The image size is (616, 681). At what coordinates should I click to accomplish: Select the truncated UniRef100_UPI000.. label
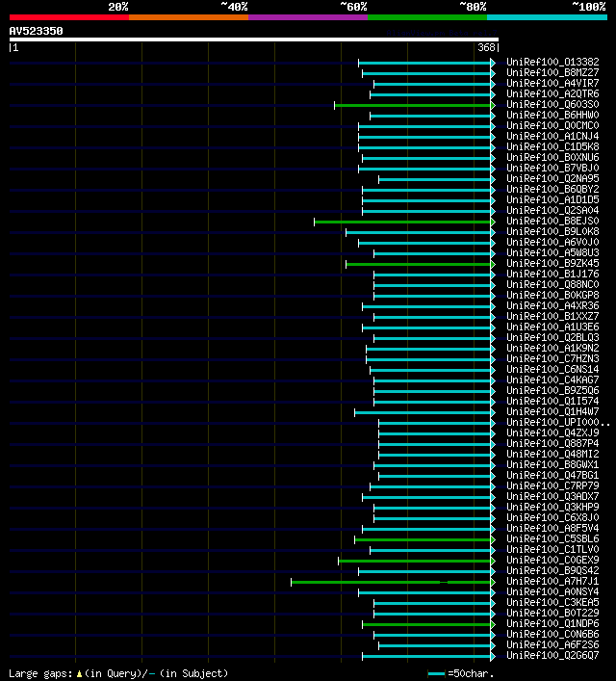(x=558, y=422)
